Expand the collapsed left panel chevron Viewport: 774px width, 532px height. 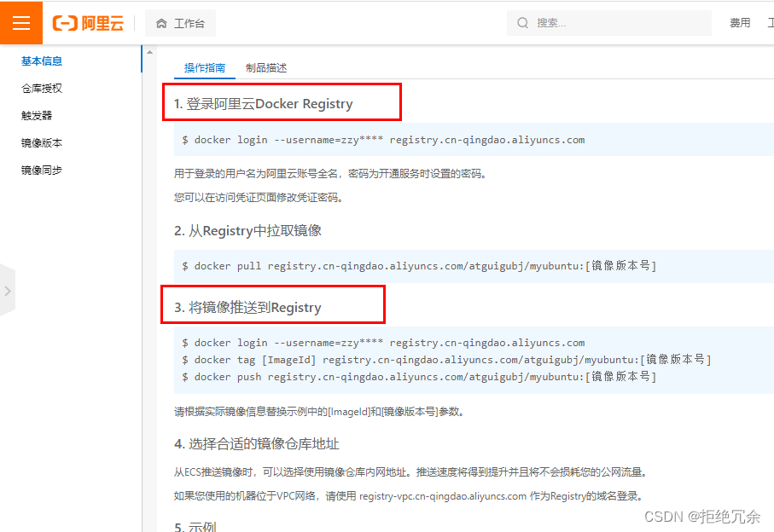pos(8,291)
